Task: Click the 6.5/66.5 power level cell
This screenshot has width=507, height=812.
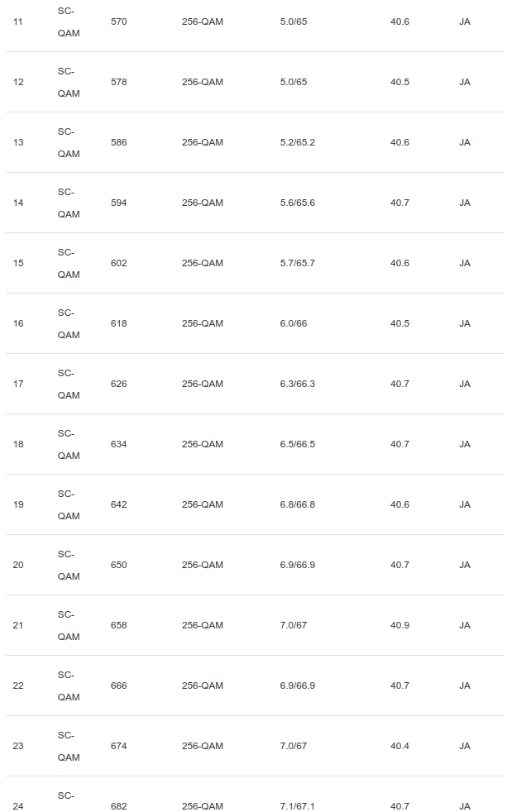Action: [x=297, y=444]
